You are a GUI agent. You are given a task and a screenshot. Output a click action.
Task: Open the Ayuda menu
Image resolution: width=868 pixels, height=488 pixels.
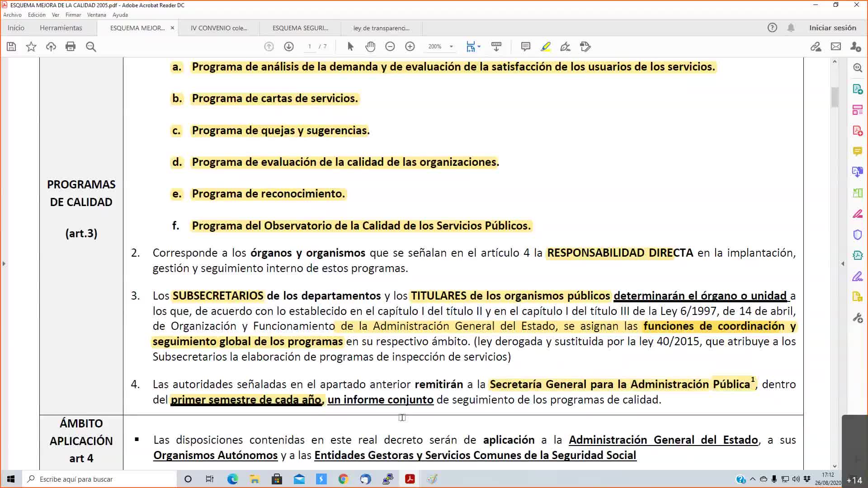pyautogui.click(x=120, y=15)
